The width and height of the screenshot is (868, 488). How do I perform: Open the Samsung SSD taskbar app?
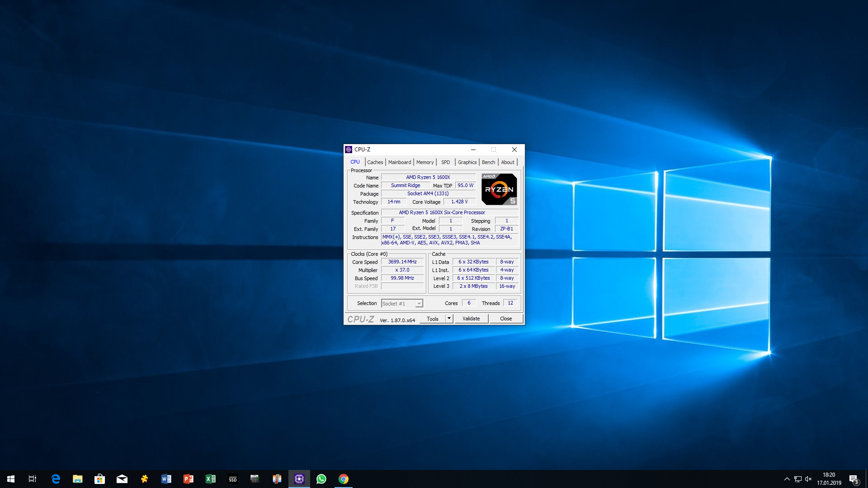pyautogui.click(x=233, y=479)
